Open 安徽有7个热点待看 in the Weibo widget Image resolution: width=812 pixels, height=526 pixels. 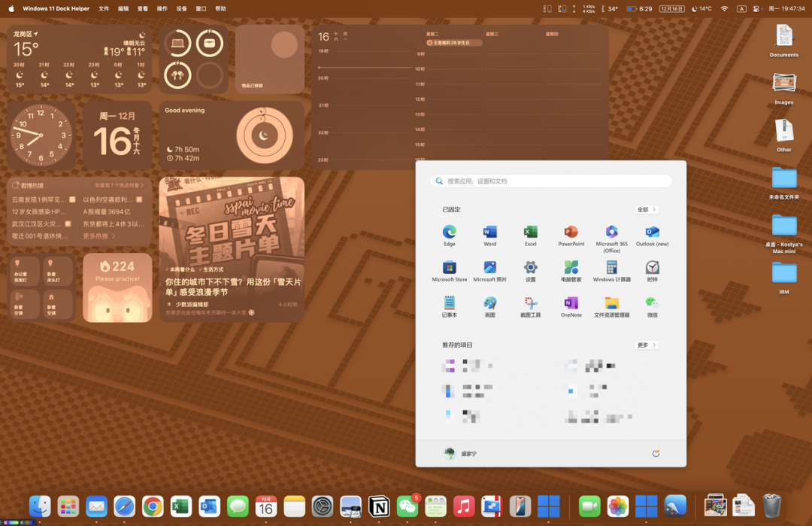click(x=119, y=185)
